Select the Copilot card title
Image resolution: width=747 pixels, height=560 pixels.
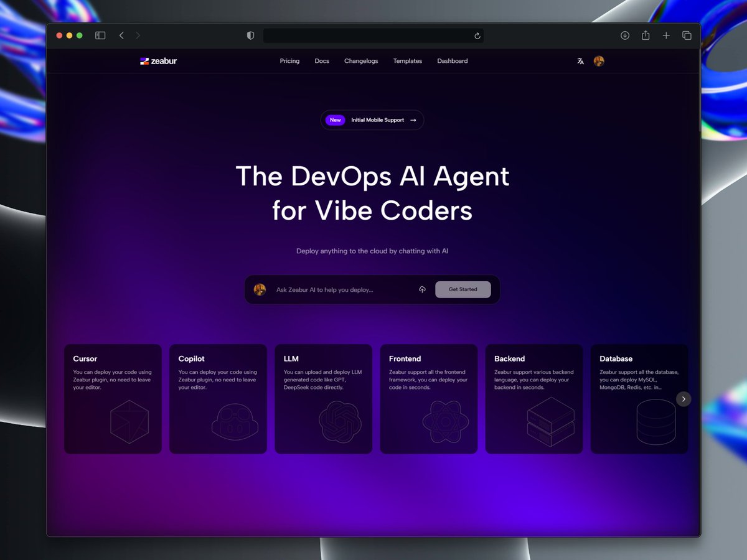[x=192, y=358]
